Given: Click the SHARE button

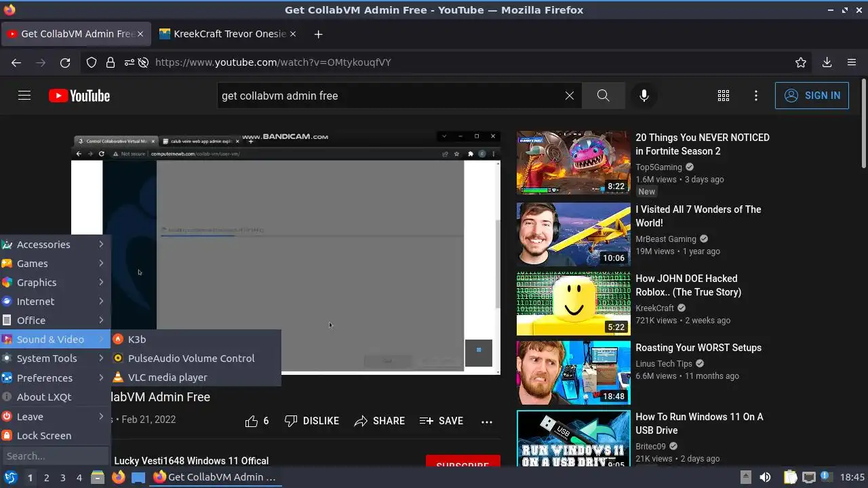Looking at the screenshot, I should pos(380,421).
